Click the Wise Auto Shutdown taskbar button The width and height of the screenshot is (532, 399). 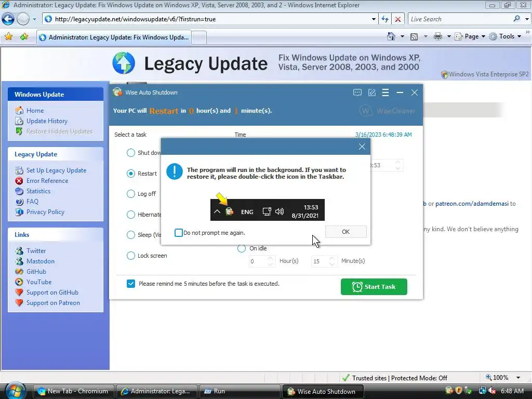click(323, 391)
